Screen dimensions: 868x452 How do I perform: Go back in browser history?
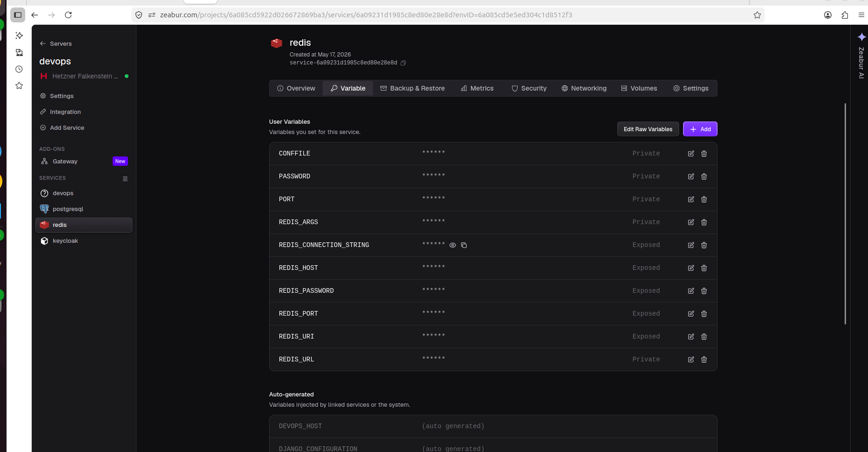[x=35, y=15]
